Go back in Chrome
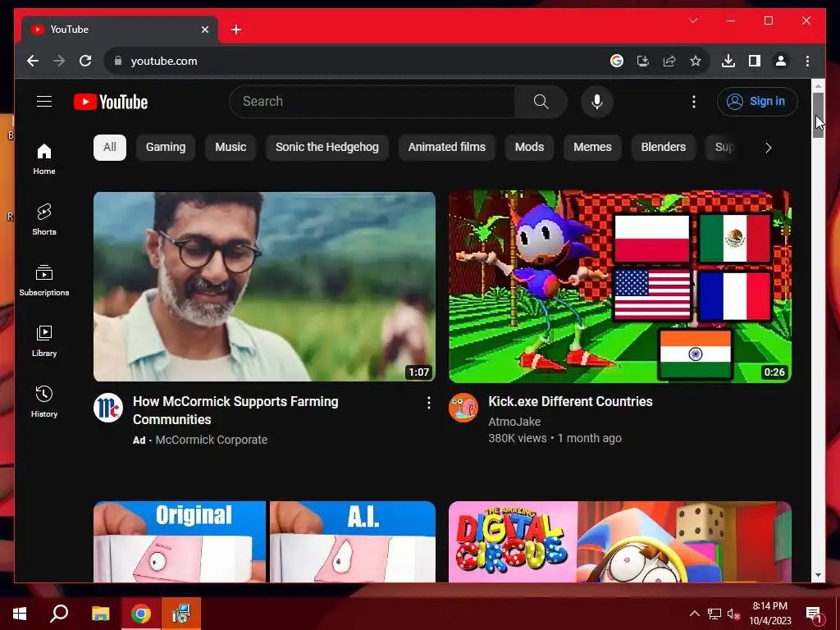The height and width of the screenshot is (630, 840). coord(33,61)
